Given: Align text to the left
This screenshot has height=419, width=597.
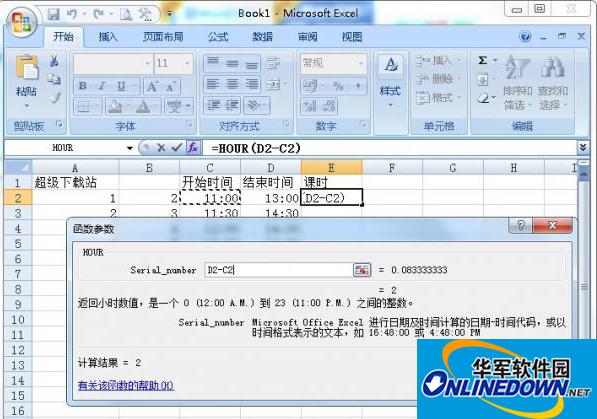Looking at the screenshot, I should (213, 84).
